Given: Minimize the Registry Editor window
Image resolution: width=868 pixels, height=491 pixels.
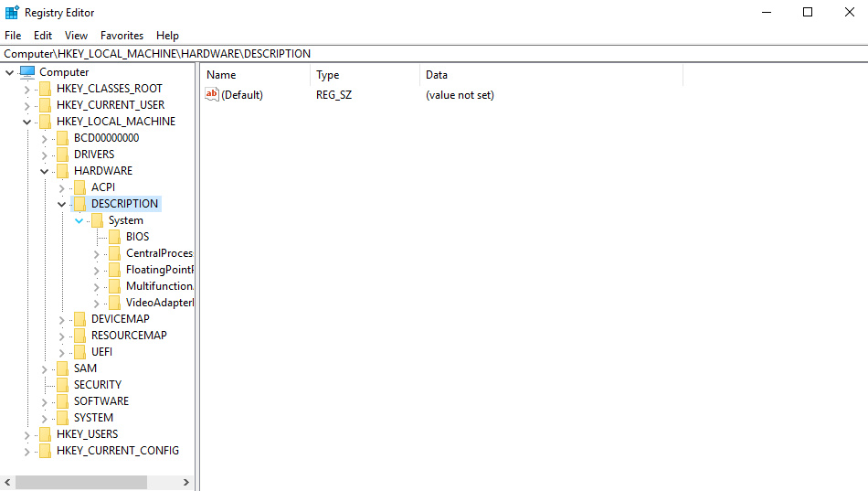Looking at the screenshot, I should pyautogui.click(x=767, y=12).
